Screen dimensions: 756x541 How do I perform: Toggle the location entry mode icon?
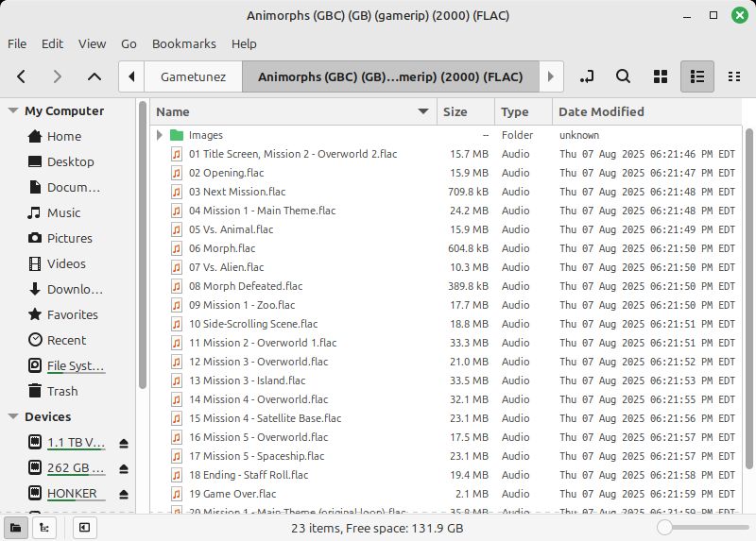(x=586, y=76)
